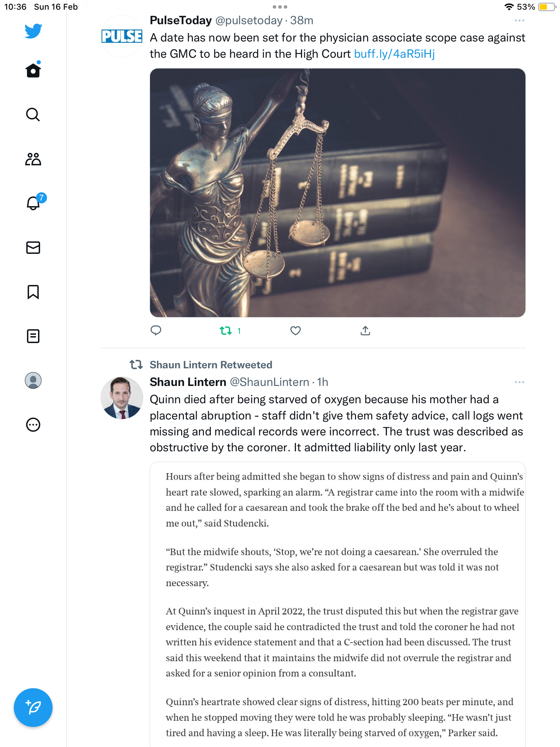Open the Twitter bird logo
The width and height of the screenshot is (560, 747).
33,31
